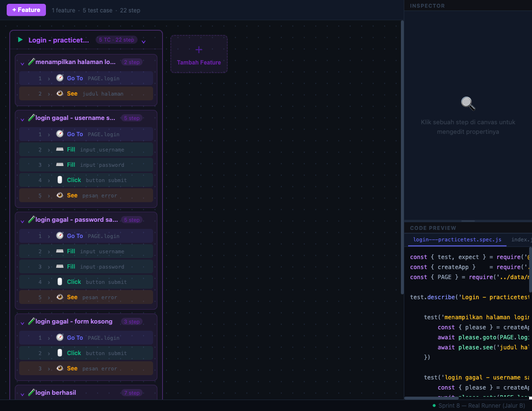Click '2 step' badge on menampilkan halaman case
Viewport: 532px width, 411px height.
click(x=132, y=62)
